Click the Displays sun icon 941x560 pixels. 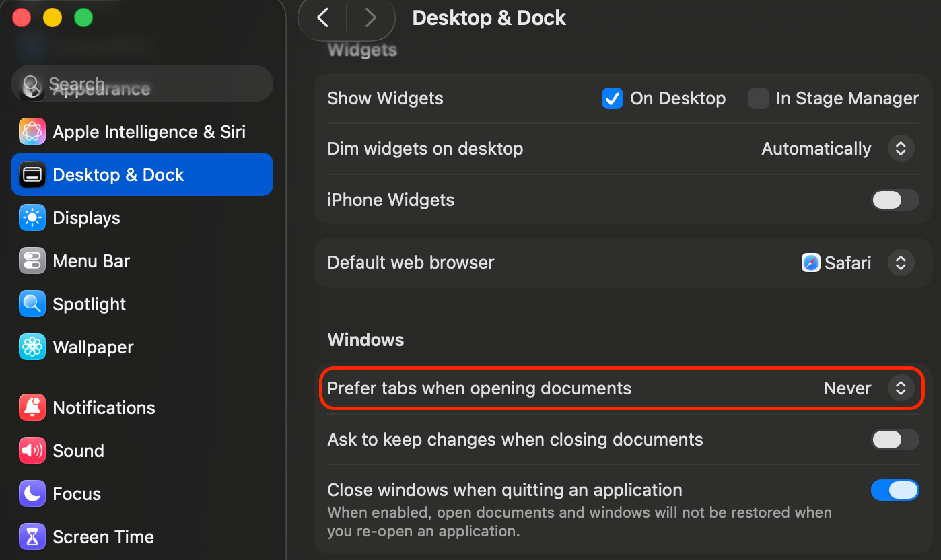(x=32, y=218)
